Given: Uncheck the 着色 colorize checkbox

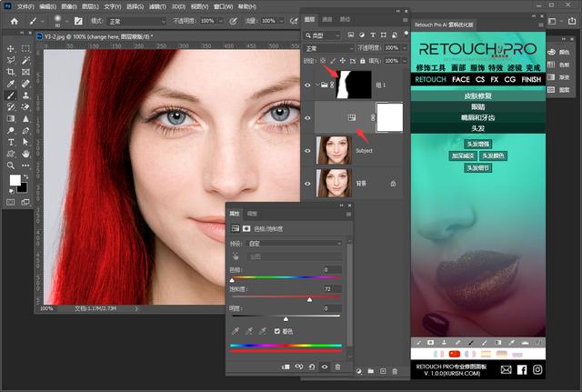Looking at the screenshot, I should (x=276, y=331).
